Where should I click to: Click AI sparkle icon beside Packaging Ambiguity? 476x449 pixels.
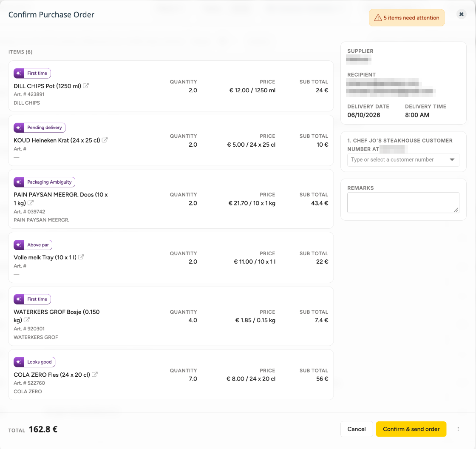19,182
